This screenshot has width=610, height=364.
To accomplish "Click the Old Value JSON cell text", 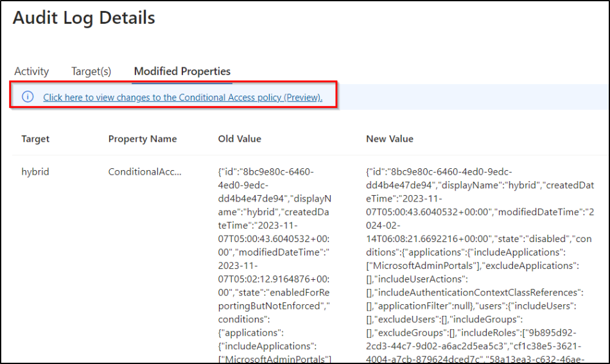I will pyautogui.click(x=275, y=265).
